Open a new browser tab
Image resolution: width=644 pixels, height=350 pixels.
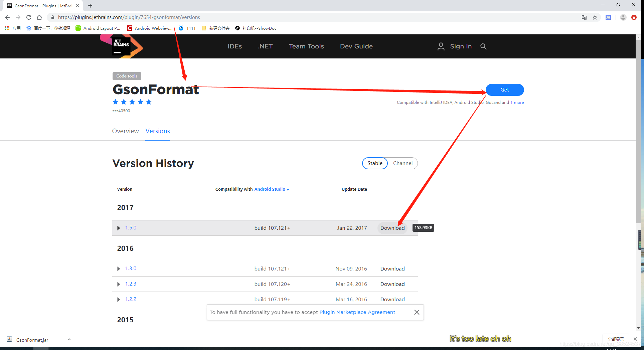[90, 6]
